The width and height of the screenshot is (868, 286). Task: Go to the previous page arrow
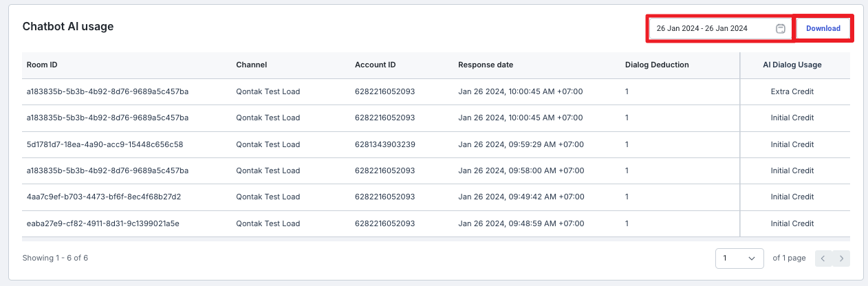[824, 258]
